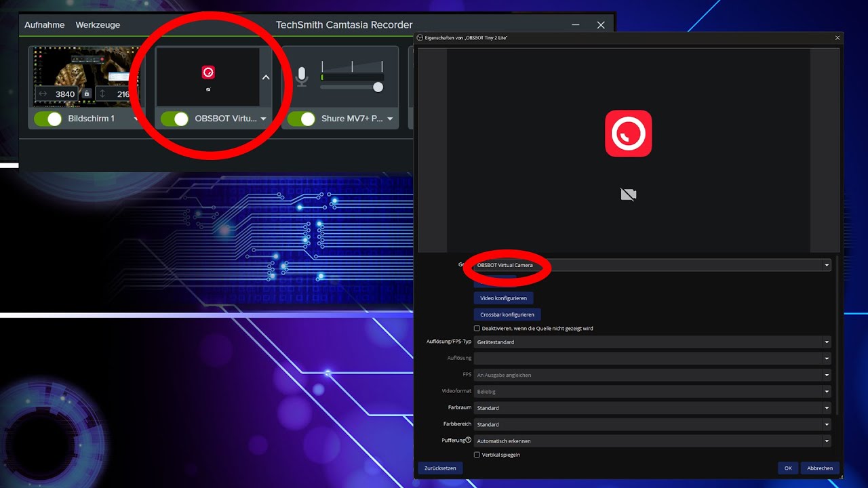Open the Farbbereich dropdown

tap(652, 424)
